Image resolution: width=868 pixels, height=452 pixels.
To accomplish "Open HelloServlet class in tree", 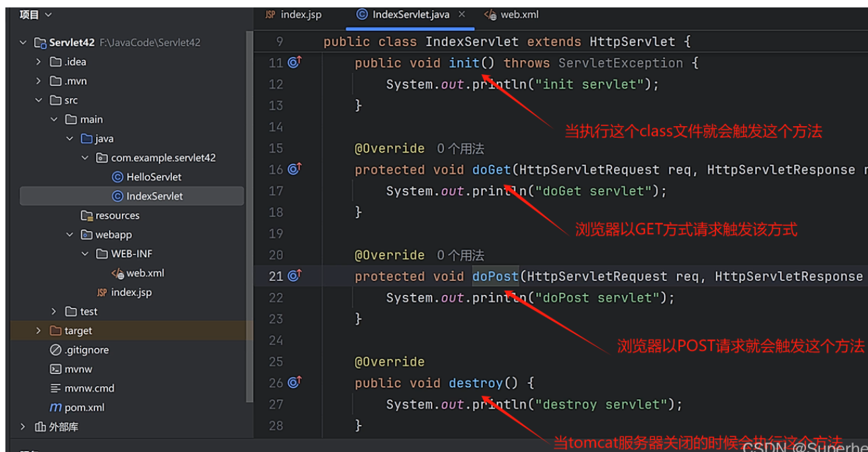I will pyautogui.click(x=154, y=177).
